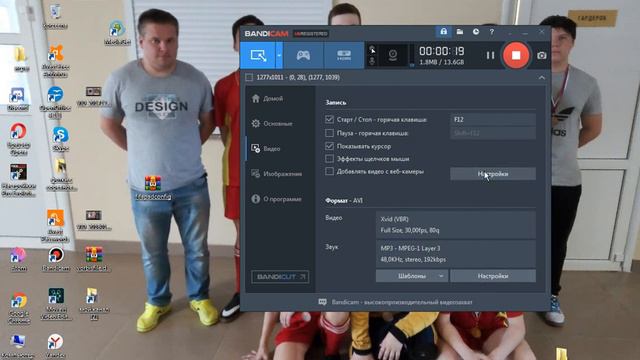640x360 pixels.
Task: Select the Yandex browser desktop icon
Action: coord(55,345)
